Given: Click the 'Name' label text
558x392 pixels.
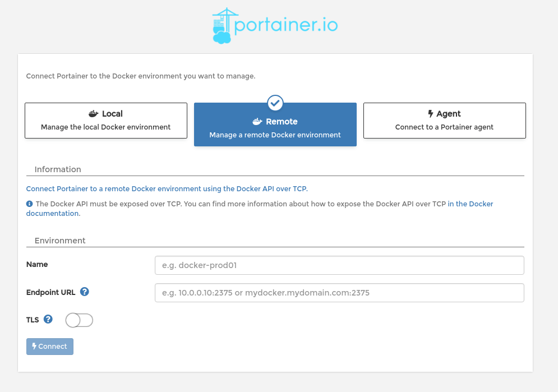Looking at the screenshot, I should coord(37,264).
